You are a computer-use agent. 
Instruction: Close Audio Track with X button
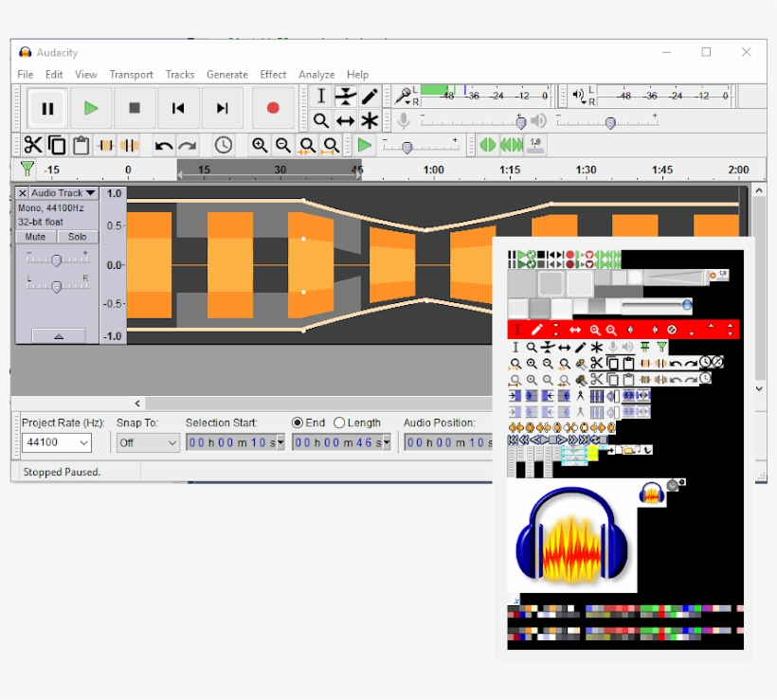tap(23, 193)
